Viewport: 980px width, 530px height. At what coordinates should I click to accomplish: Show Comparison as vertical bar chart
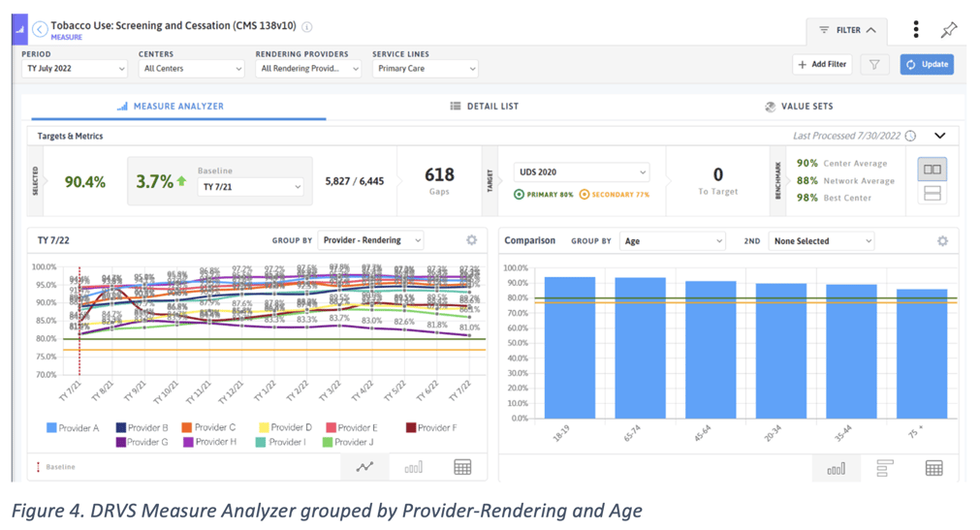836,468
